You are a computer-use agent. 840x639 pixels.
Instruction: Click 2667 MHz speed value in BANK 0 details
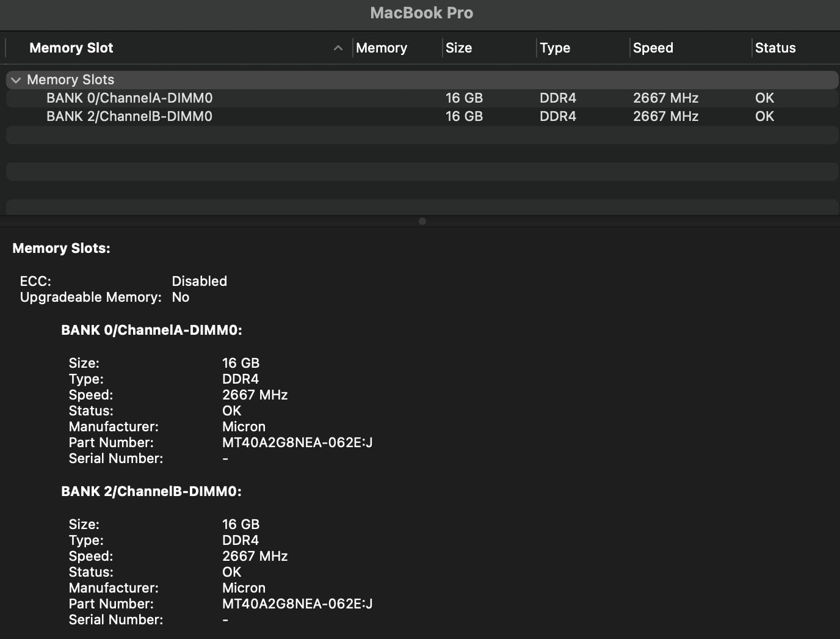(x=255, y=395)
